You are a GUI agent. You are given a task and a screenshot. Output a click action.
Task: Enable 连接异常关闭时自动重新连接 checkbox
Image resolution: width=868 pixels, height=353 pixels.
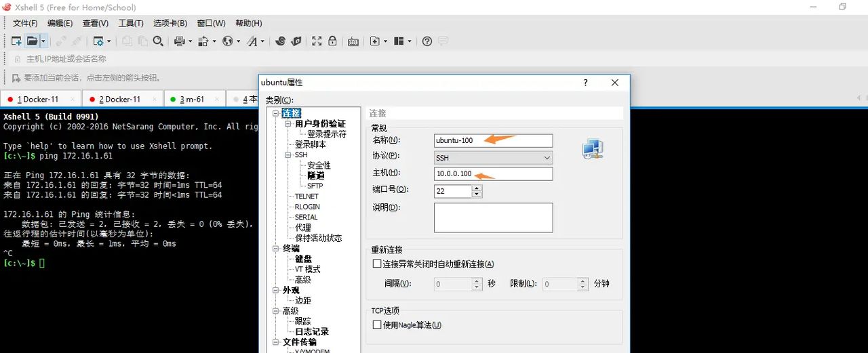pos(377,264)
